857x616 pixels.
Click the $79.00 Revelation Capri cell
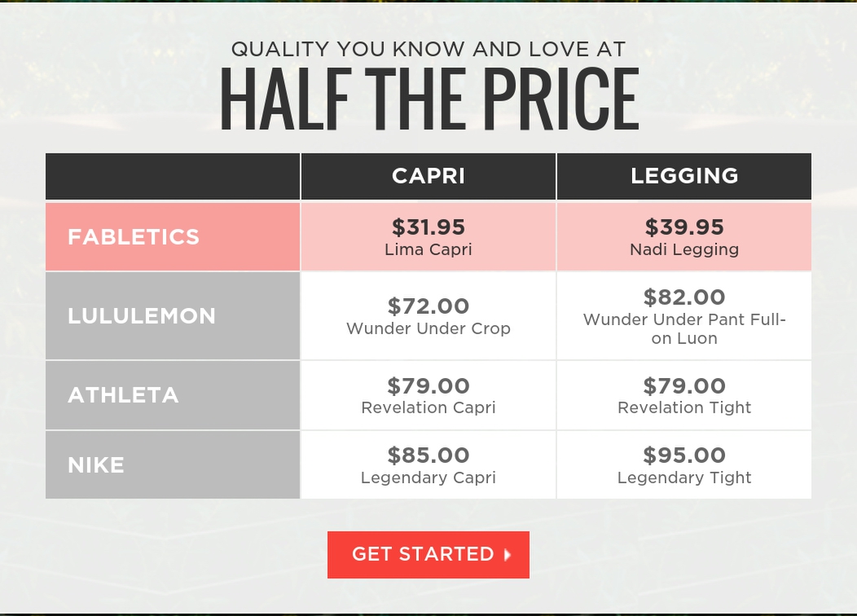coord(428,395)
